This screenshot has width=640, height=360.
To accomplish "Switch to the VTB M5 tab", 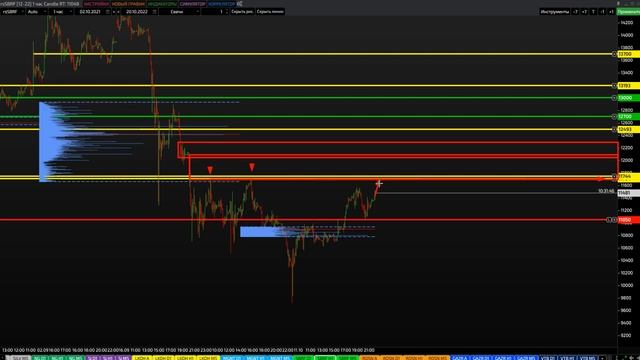I will coord(587,358).
